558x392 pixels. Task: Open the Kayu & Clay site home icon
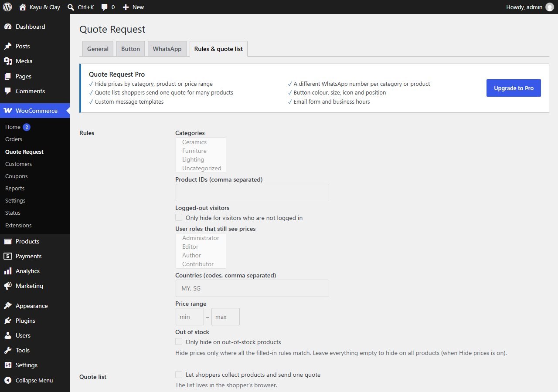23,7
